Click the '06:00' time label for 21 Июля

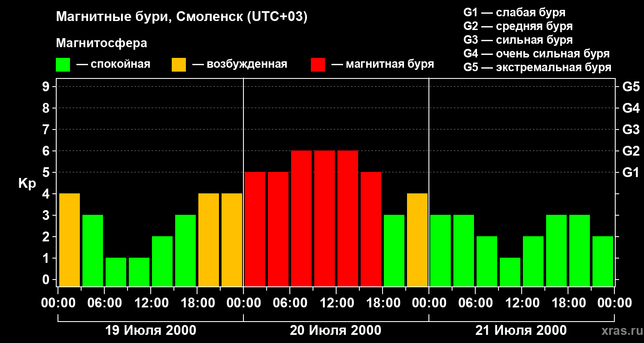click(x=475, y=303)
